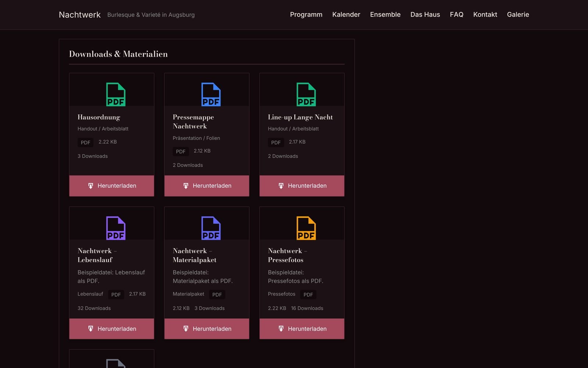Click the green PDF icon for Hausordnung
This screenshot has height=368, width=588.
click(x=116, y=95)
